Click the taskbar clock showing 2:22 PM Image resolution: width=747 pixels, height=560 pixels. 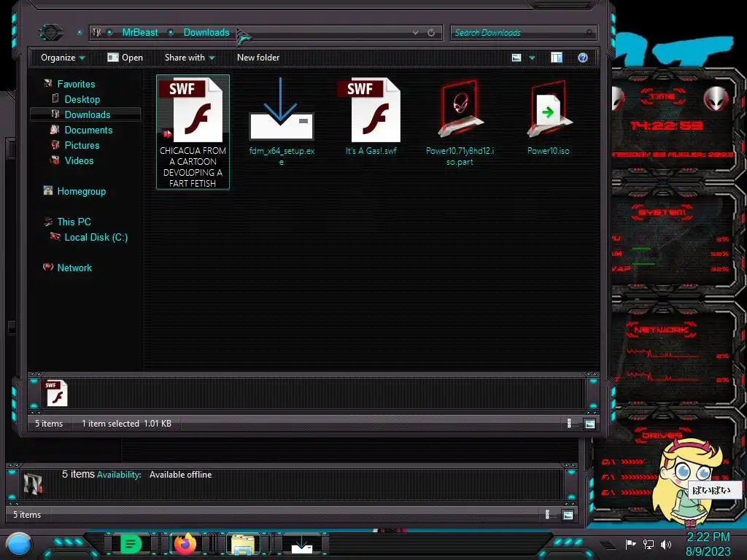708,537
